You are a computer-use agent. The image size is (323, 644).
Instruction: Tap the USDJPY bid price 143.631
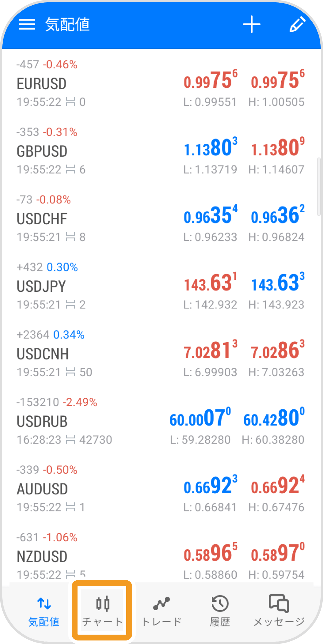[210, 282]
